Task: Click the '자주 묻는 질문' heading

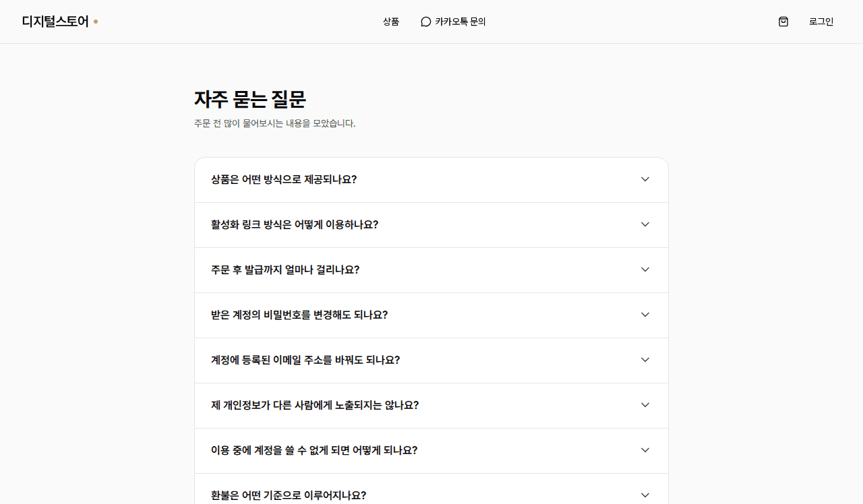Action: coord(250,100)
